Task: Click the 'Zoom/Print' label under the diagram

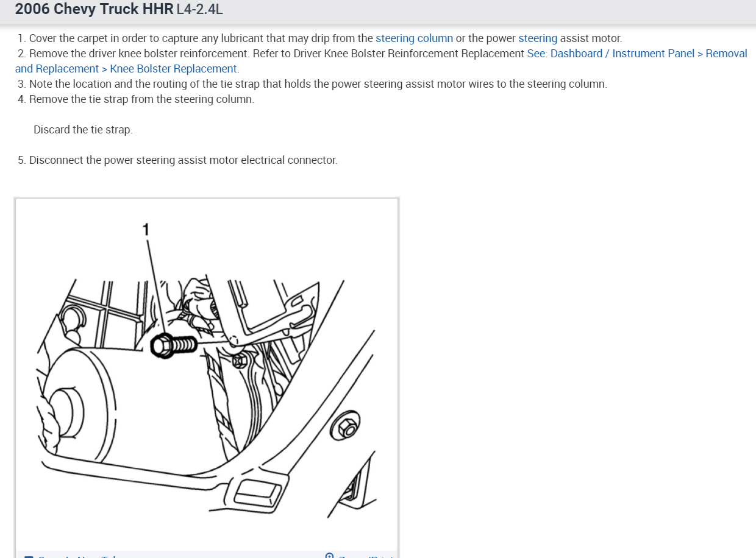Action: tap(366, 556)
